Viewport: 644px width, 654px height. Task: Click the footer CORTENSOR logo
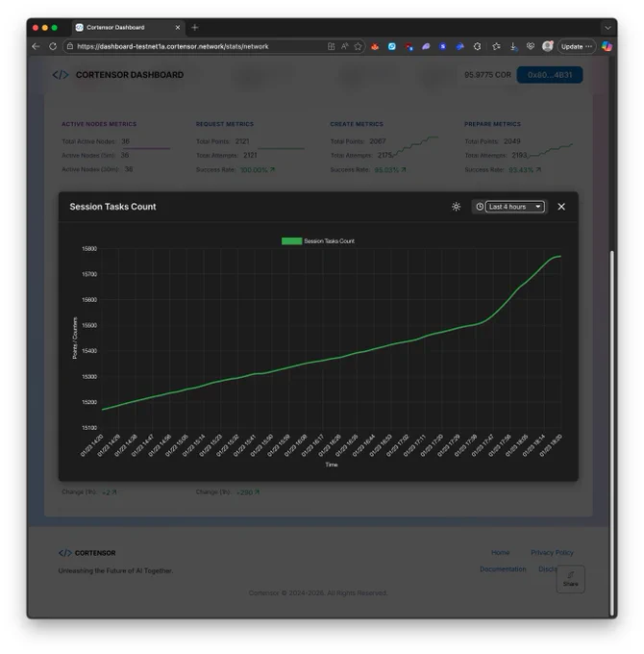coord(87,553)
